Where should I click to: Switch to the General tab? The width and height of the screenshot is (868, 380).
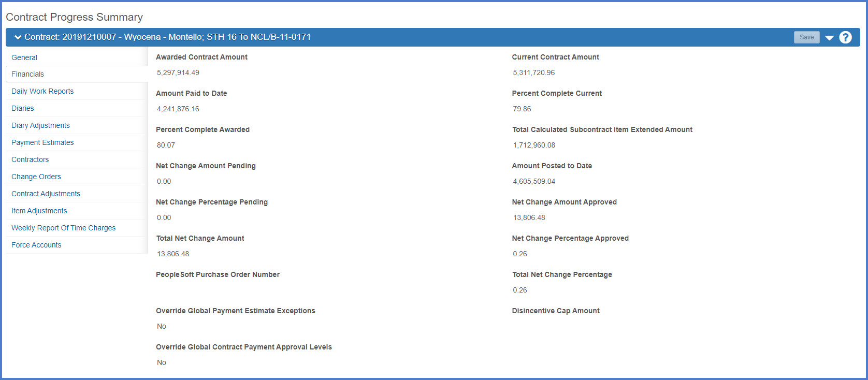(x=24, y=57)
